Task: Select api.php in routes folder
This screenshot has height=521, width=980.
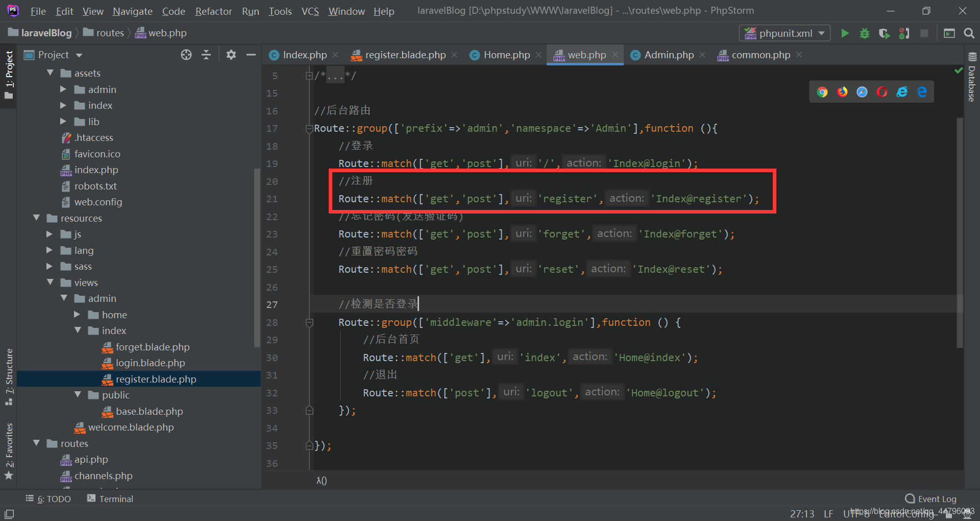Action: pyautogui.click(x=91, y=460)
